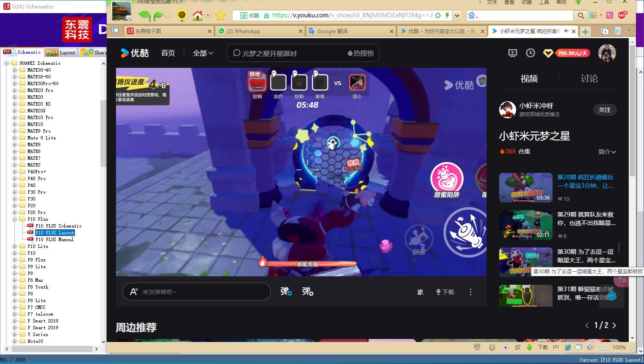This screenshot has height=364, width=644.
Task: Click the green download arrow in status bar
Action: tap(529, 347)
